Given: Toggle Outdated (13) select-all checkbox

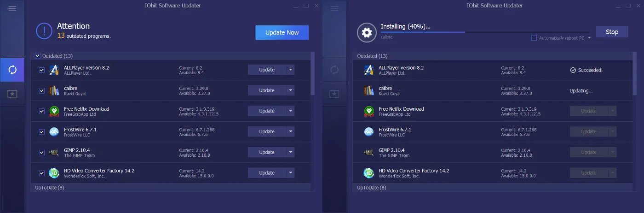Looking at the screenshot, I should [38, 56].
